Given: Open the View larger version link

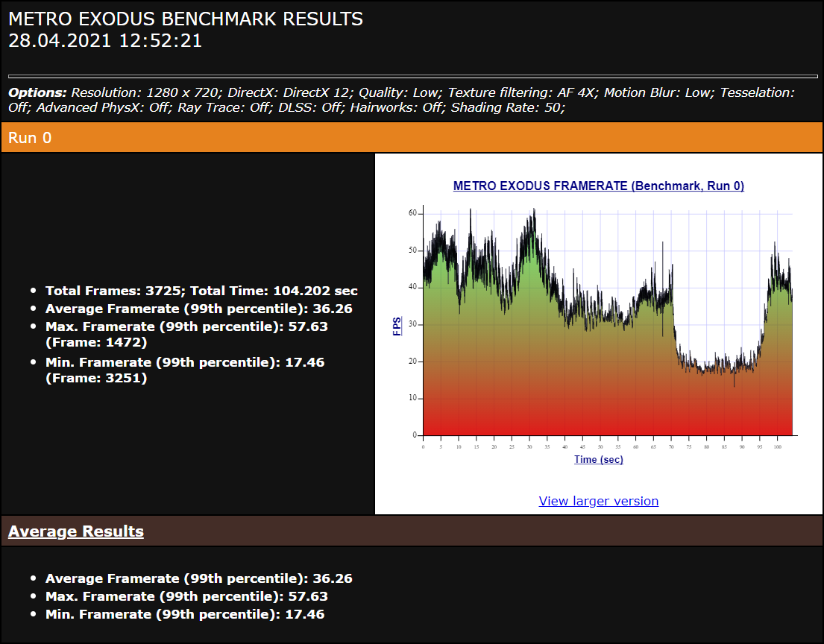Looking at the screenshot, I should click(599, 501).
